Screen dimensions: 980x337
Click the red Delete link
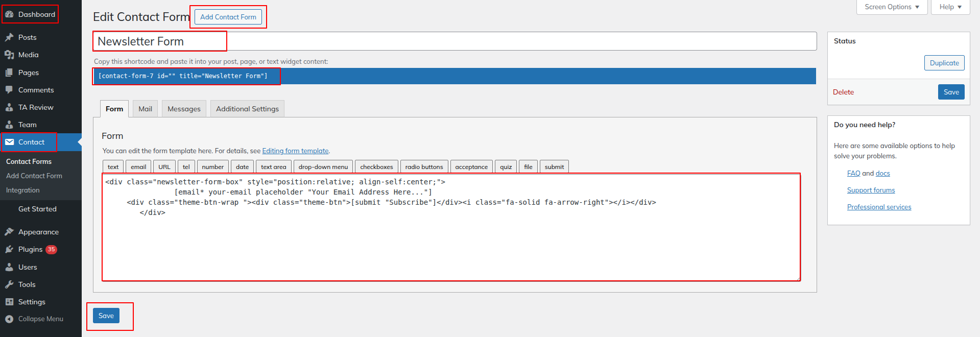tap(843, 92)
